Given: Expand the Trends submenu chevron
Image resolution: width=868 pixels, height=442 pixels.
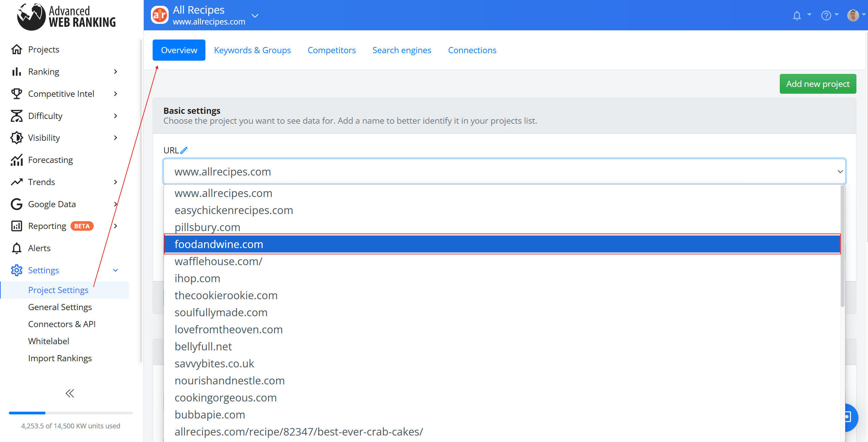Looking at the screenshot, I should (x=116, y=182).
